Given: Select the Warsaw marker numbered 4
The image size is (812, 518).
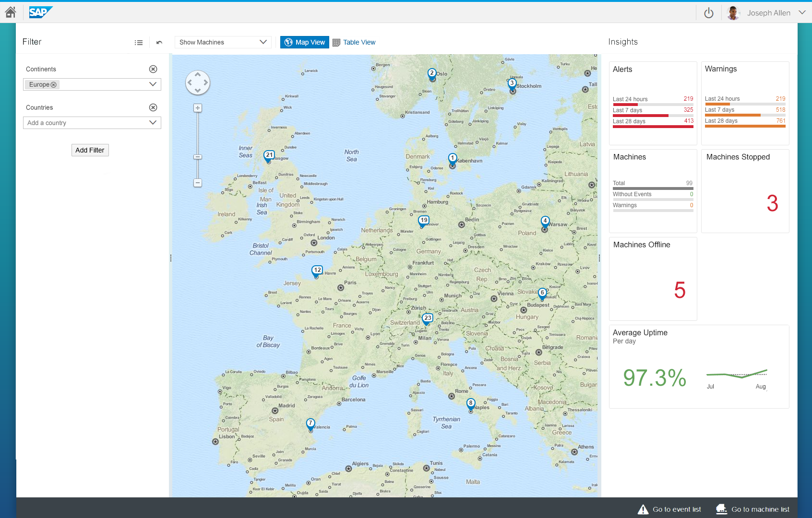Looking at the screenshot, I should tap(545, 222).
